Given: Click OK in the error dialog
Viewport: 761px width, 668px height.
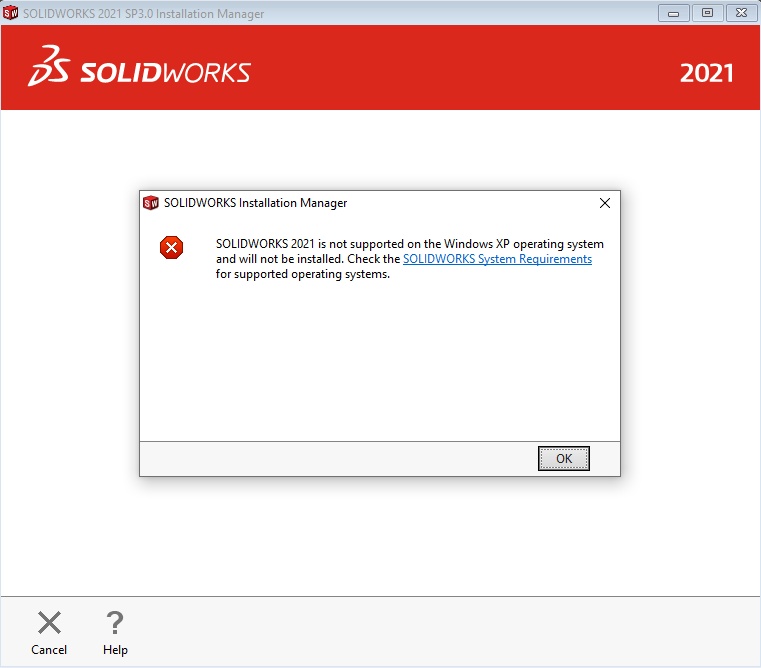Looking at the screenshot, I should point(563,458).
